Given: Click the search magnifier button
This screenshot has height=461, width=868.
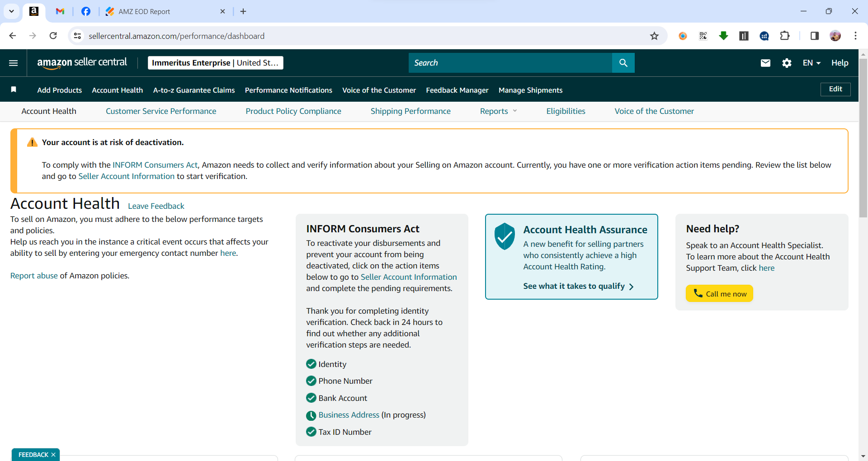Looking at the screenshot, I should coord(623,63).
